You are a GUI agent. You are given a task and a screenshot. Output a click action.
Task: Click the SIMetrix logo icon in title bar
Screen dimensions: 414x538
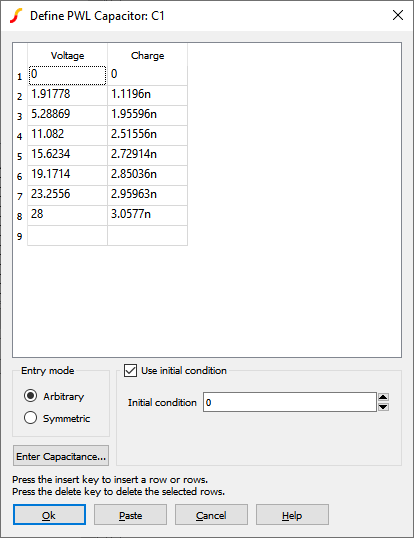16,16
